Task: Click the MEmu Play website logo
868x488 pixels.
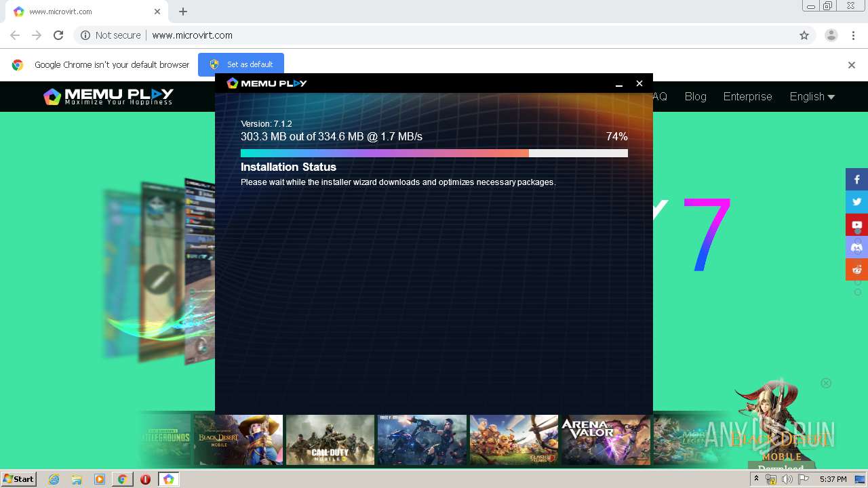Action: tap(108, 97)
